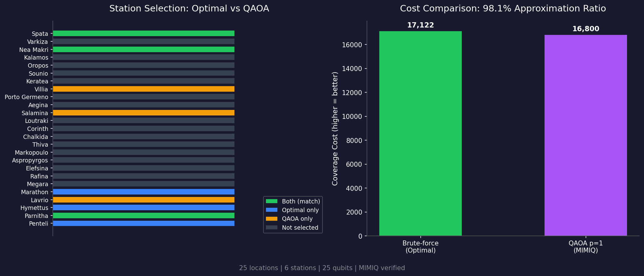Click the 'Sounio' station label

pos(38,73)
